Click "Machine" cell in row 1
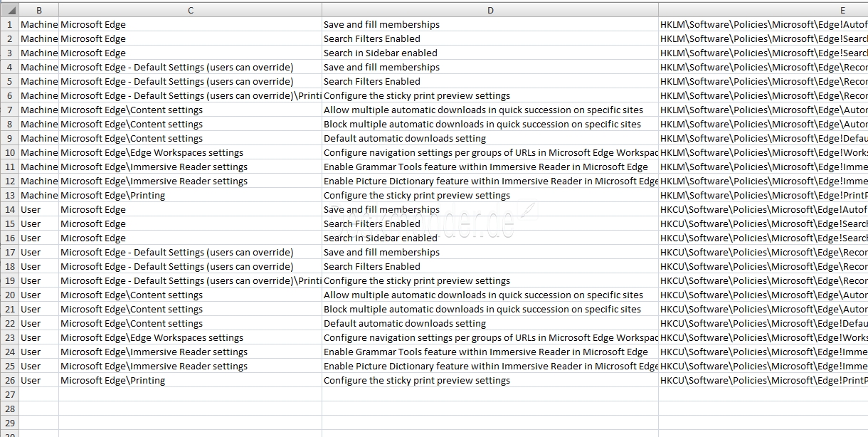This screenshot has width=868, height=437. [x=38, y=24]
